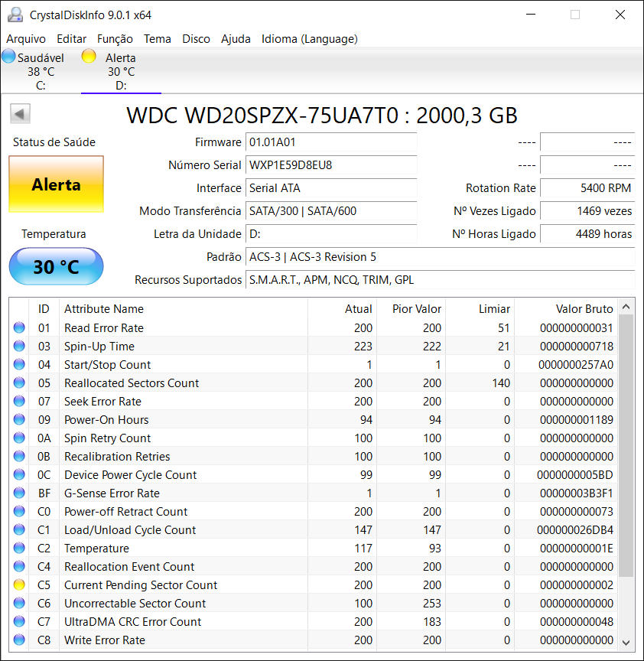Click the 30 °C temperature button
Viewport: 644px width, 661px height.
(x=56, y=266)
